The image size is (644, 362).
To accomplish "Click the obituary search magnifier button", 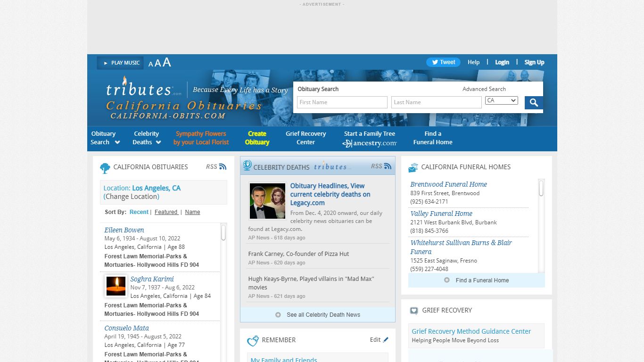I will (x=534, y=103).
